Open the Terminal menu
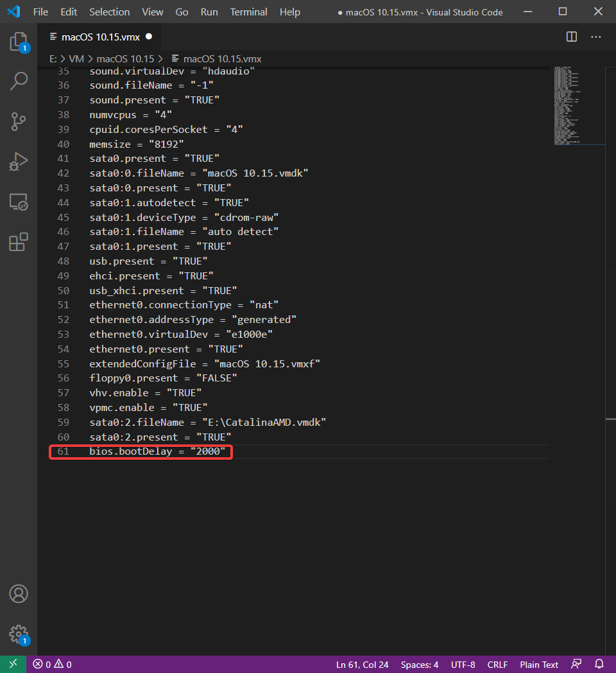This screenshot has height=673, width=616. (x=249, y=12)
